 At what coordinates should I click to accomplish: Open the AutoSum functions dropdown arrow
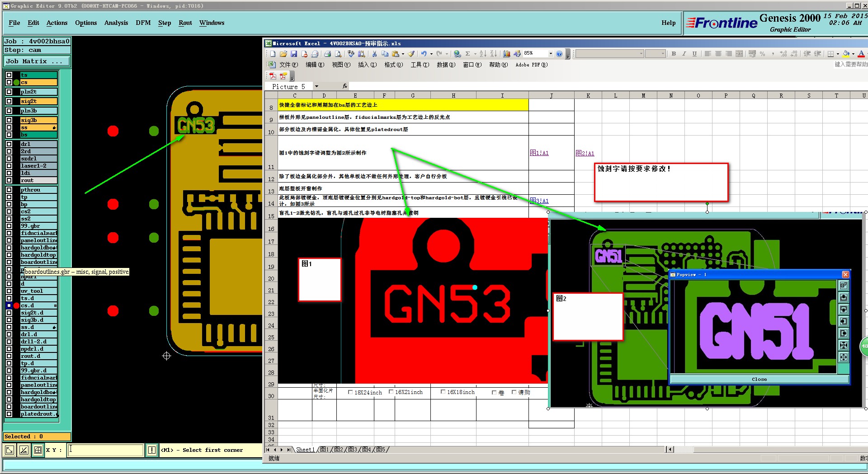coord(475,54)
